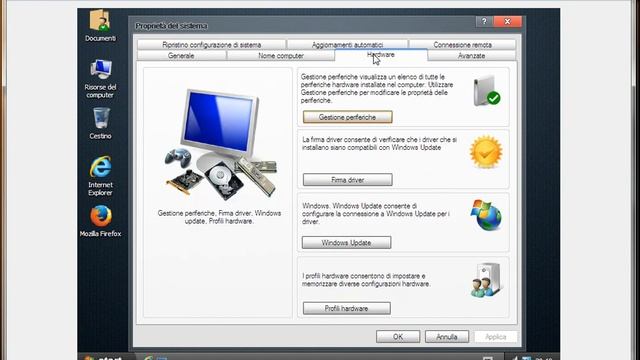Select the Hardware tab
This screenshot has width=640, height=360.
381,55
